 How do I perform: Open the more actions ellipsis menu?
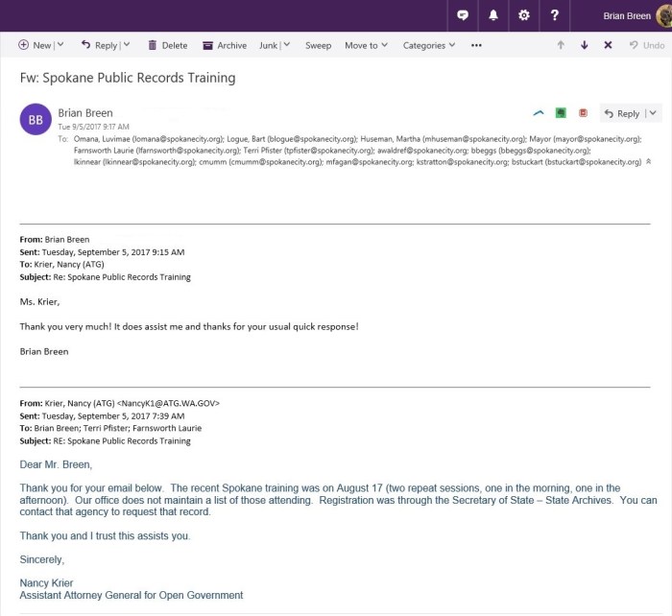pyautogui.click(x=476, y=45)
